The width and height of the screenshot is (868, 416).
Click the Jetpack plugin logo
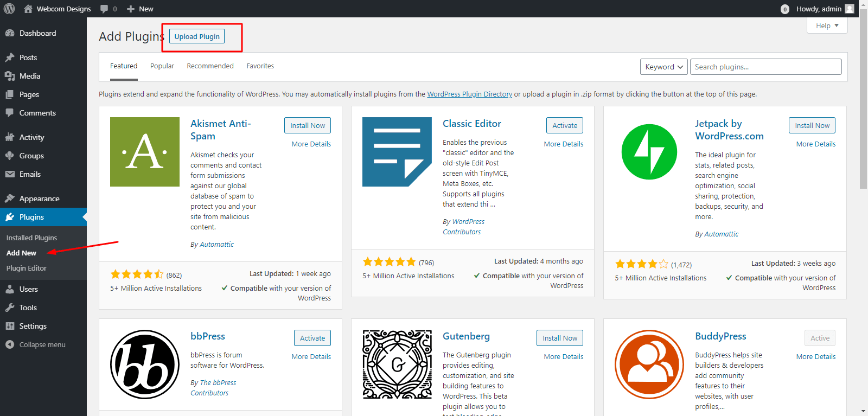pyautogui.click(x=649, y=152)
